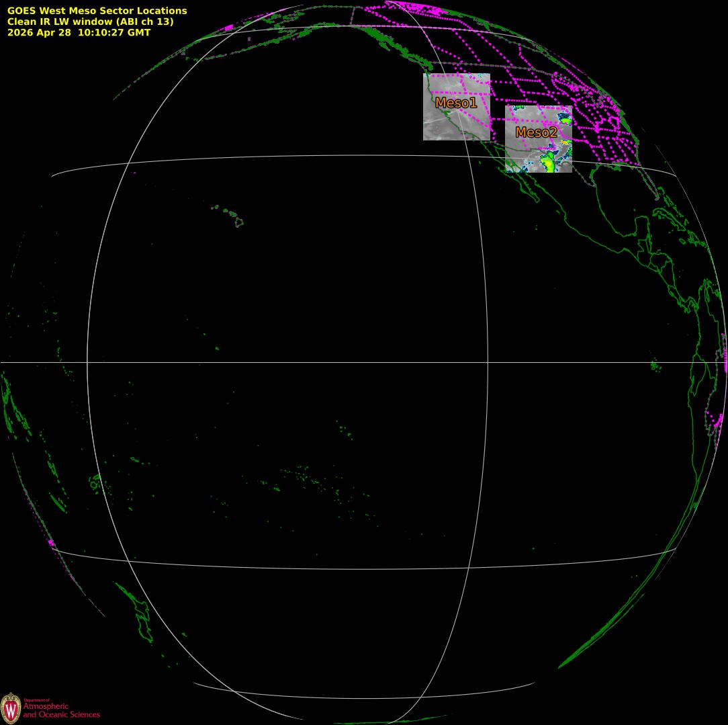
Task: Click the orange Meso1 label
Action: pos(456,103)
